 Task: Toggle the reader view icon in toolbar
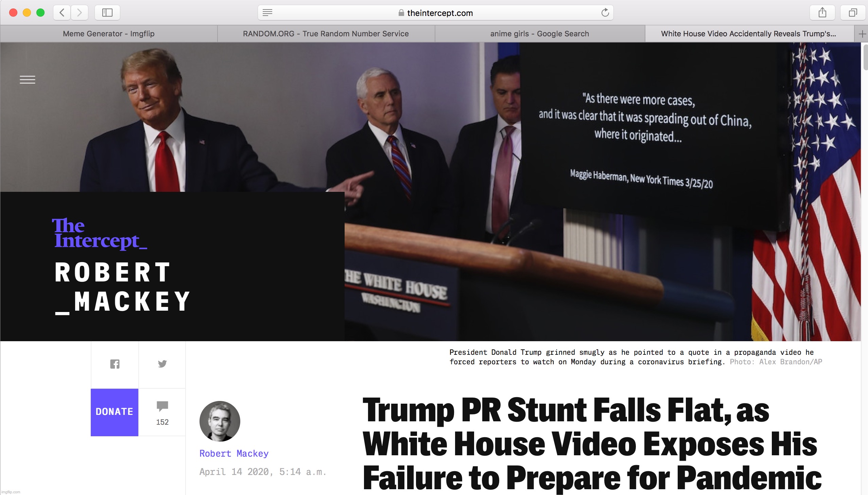pos(269,13)
